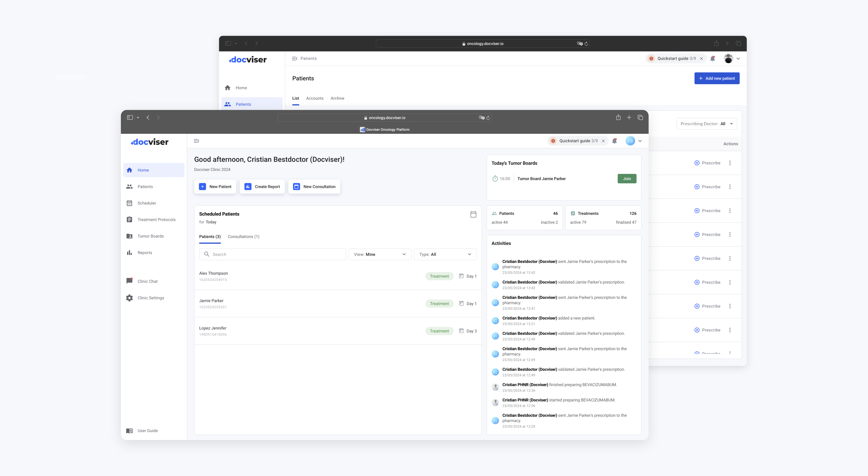Select the Archive tab in back window
Image resolution: width=868 pixels, height=476 pixels.
(x=337, y=98)
